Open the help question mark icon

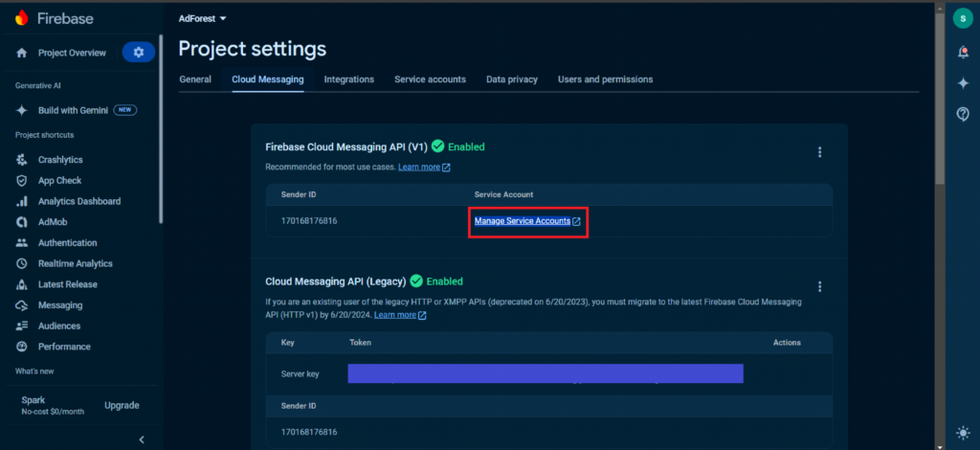963,114
